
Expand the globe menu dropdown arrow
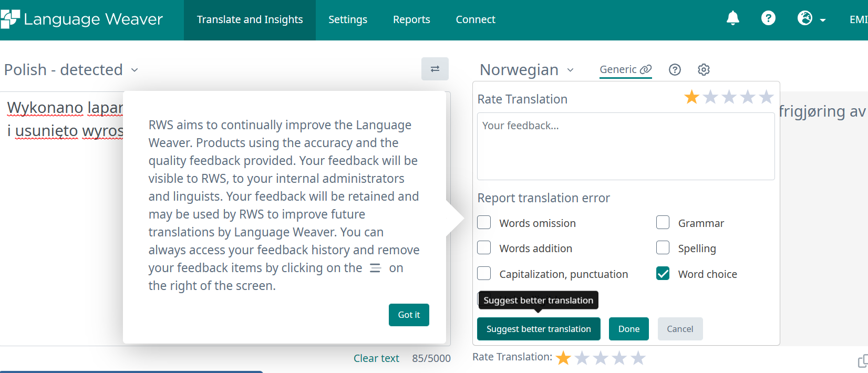pyautogui.click(x=823, y=20)
